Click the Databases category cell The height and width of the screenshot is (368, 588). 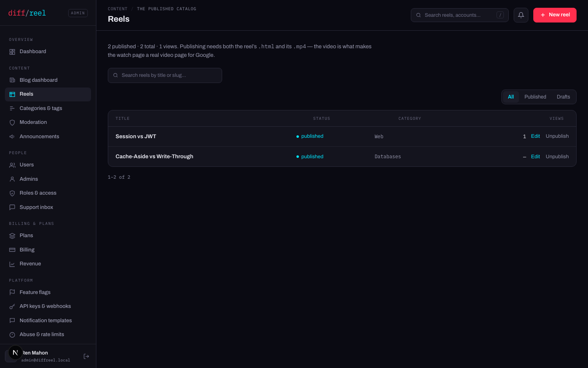point(388,157)
